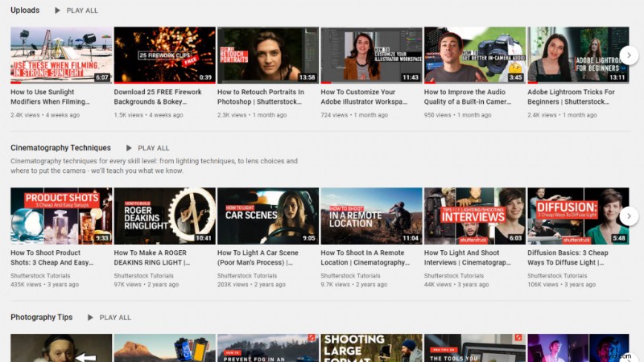This screenshot has height=362, width=644.
Task: Open the Photography Tips playlist title
Action: click(x=42, y=317)
